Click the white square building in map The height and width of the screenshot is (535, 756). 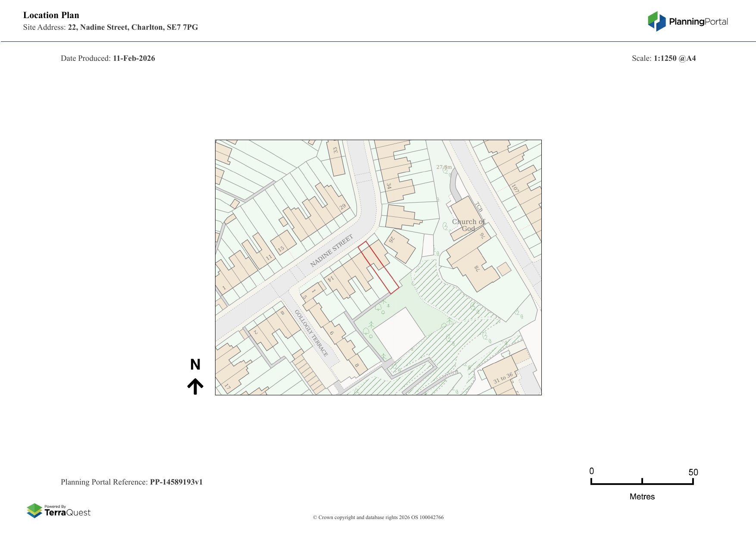click(x=399, y=331)
